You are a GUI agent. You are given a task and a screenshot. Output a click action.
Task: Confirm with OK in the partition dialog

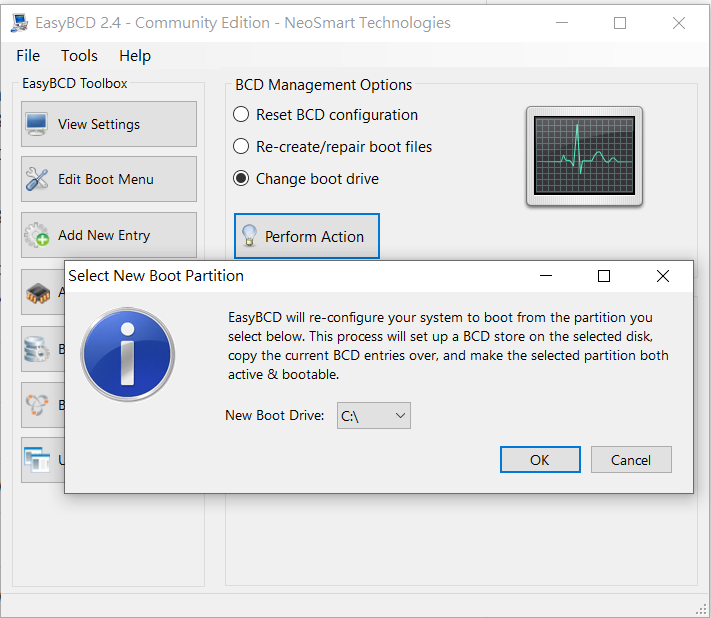tap(540, 460)
